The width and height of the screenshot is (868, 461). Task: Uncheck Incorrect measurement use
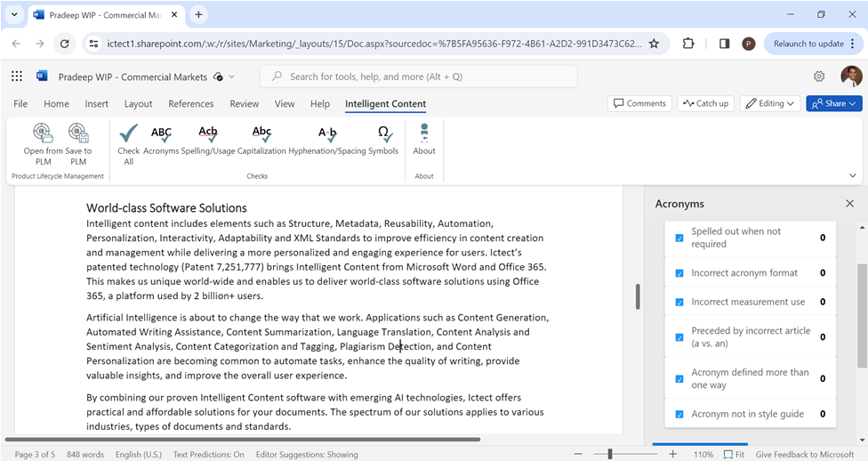point(679,302)
